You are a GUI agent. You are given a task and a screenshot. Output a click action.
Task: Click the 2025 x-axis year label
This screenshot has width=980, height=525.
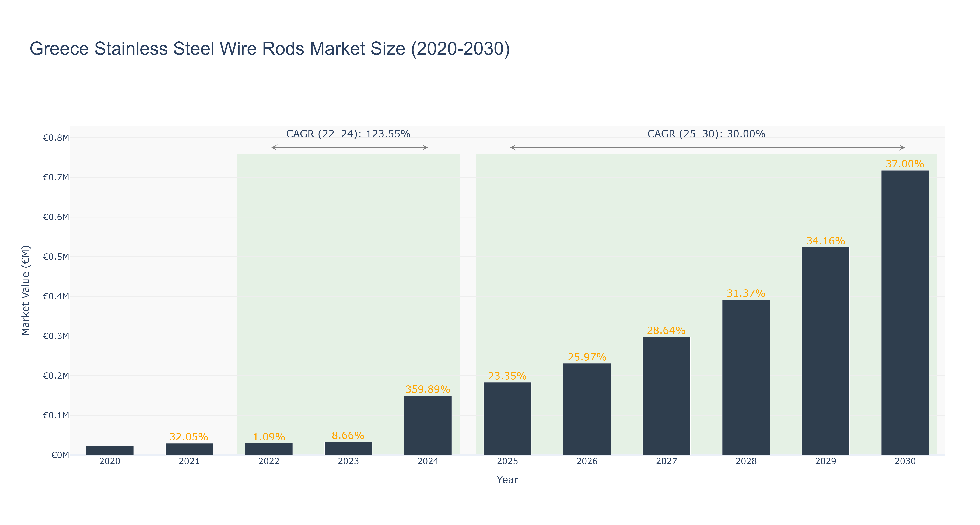[507, 461]
